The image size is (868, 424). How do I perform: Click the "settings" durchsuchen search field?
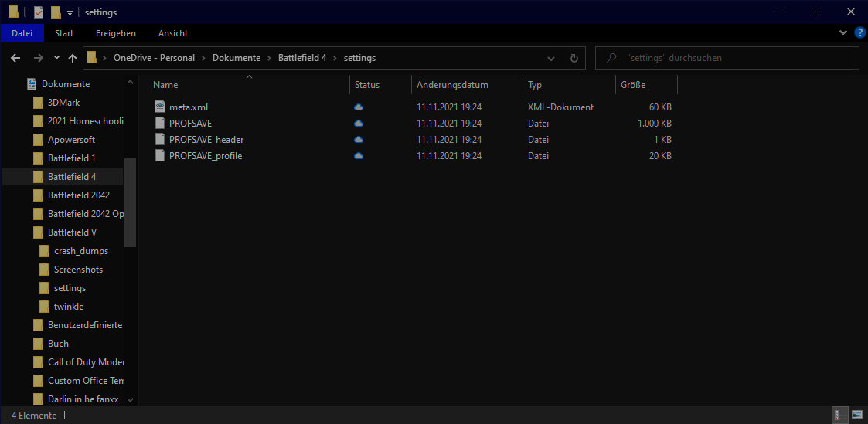coord(727,57)
